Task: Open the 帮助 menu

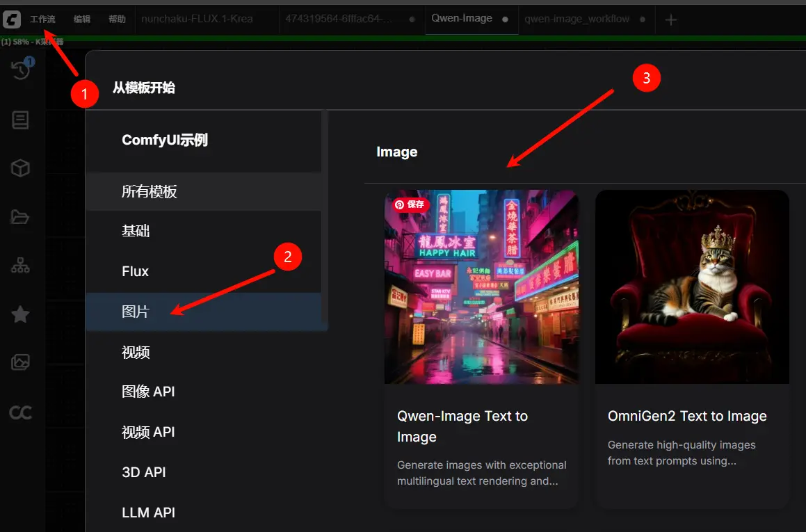Action: 117,19
